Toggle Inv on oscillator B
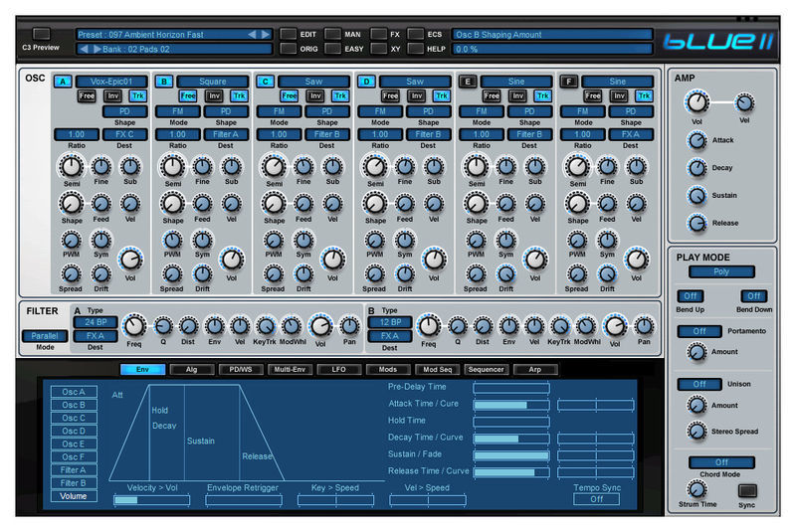 [x=214, y=95]
